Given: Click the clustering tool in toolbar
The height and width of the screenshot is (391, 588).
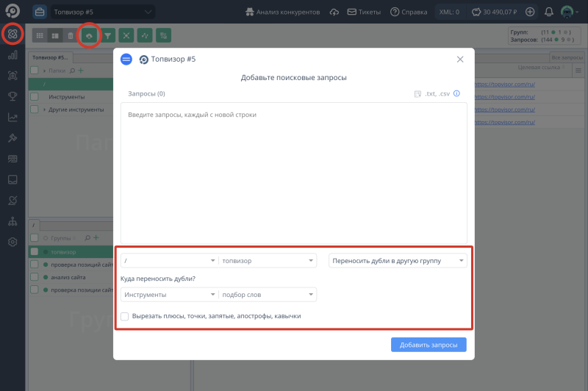Looking at the screenshot, I should pos(126,35).
